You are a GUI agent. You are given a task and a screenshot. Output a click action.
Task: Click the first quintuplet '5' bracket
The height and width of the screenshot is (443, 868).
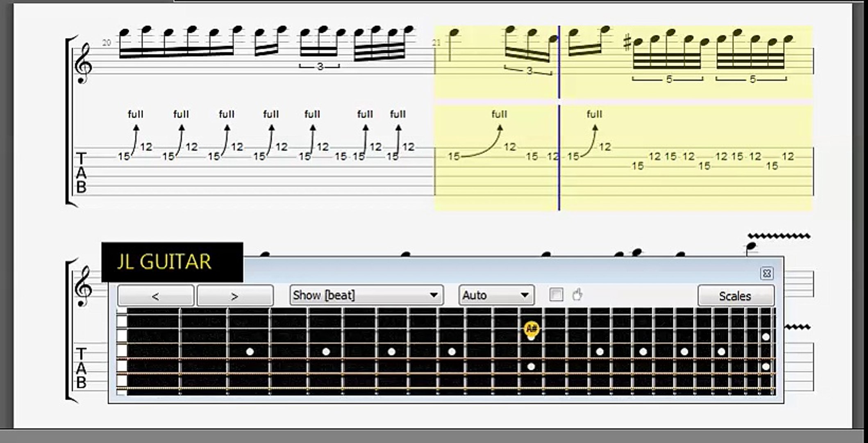click(x=668, y=79)
